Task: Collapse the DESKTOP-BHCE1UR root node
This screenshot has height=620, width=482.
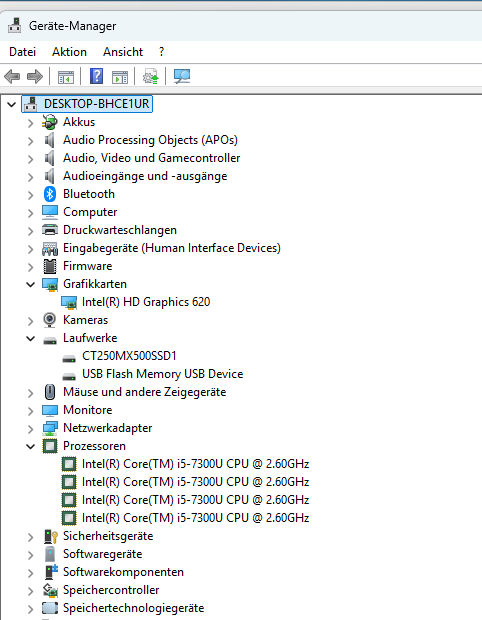Action: [x=11, y=104]
